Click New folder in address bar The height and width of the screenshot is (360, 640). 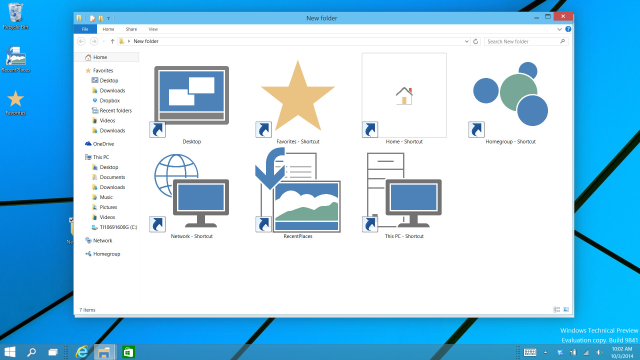click(x=146, y=41)
